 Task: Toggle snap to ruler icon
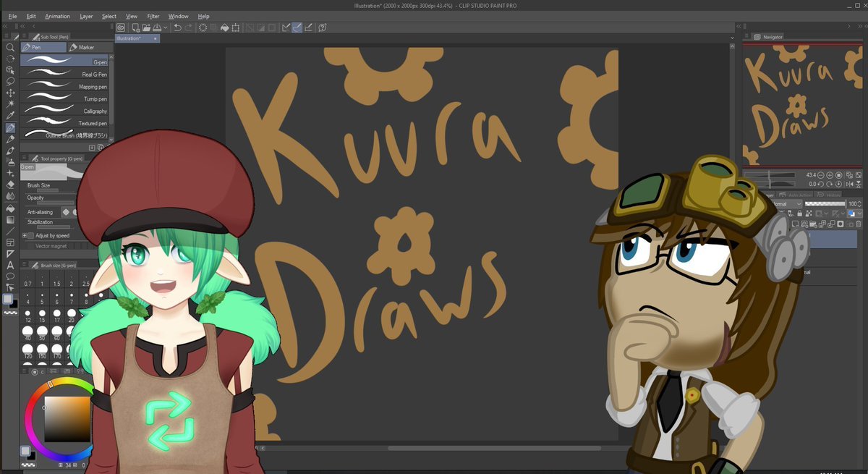286,27
